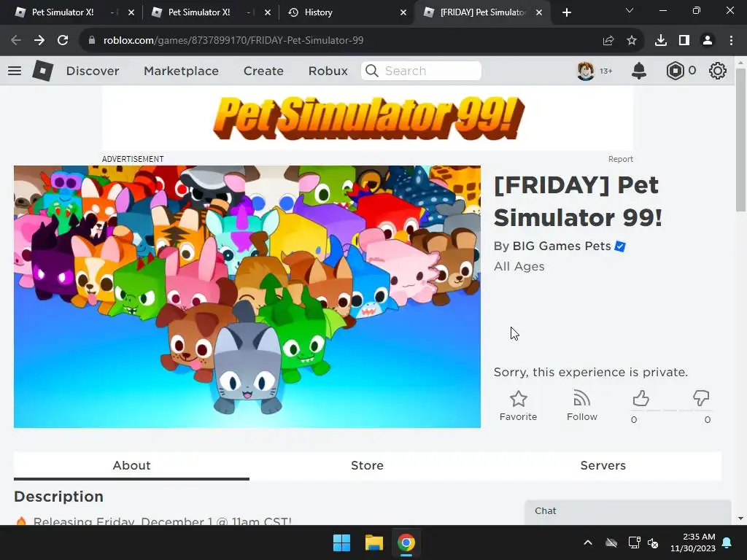The width and height of the screenshot is (747, 560).
Task: Click the Pet Simulator 99! banner ad
Action: click(368, 119)
